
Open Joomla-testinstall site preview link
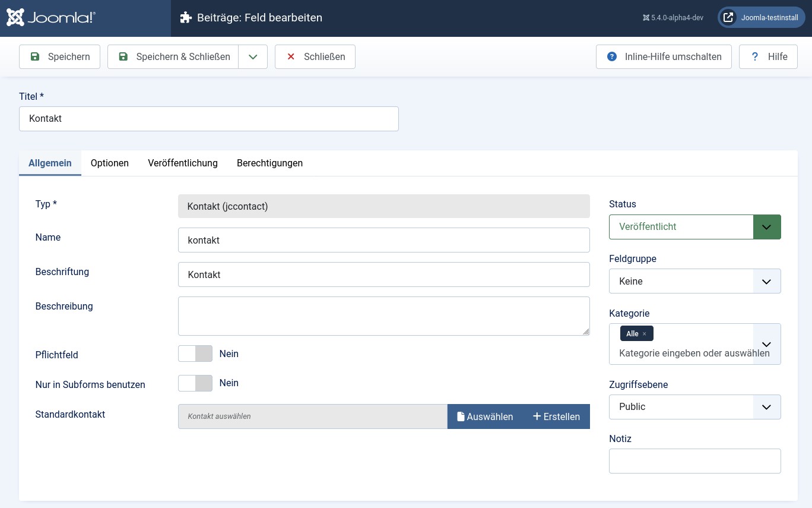pyautogui.click(x=762, y=18)
